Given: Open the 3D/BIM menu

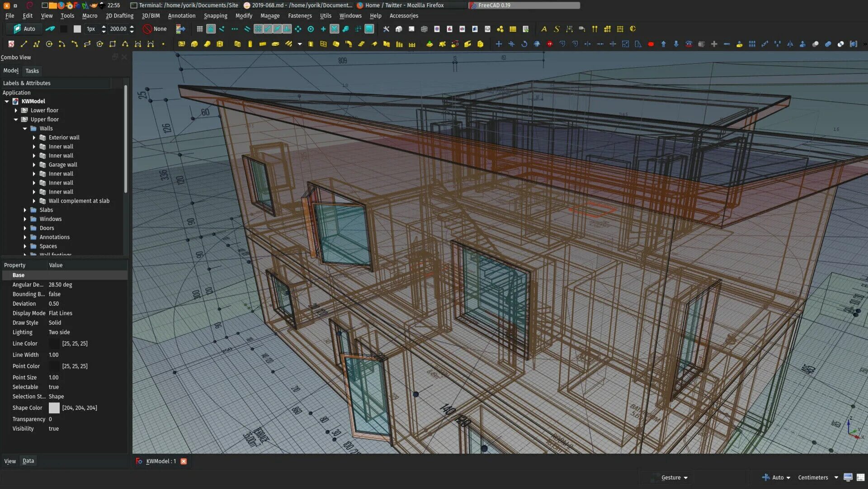Looking at the screenshot, I should [151, 16].
